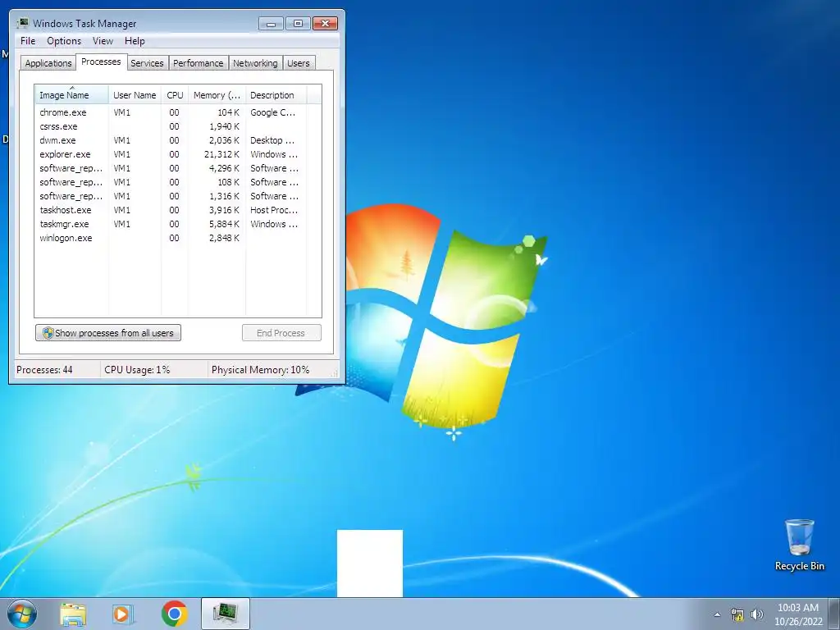Click the Task Manager title bar icon
The image size is (840, 630).
tap(22, 23)
